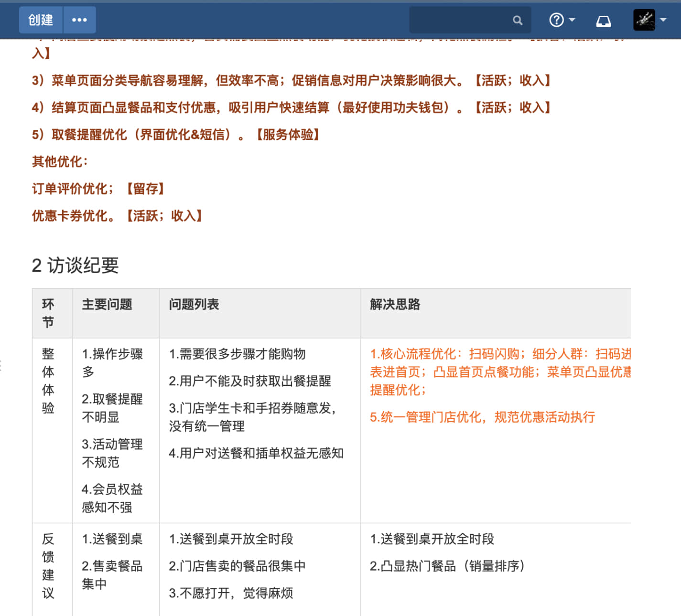The height and width of the screenshot is (616, 681).
Task: Click the 整体体验 row label cell
Action: tap(48, 381)
